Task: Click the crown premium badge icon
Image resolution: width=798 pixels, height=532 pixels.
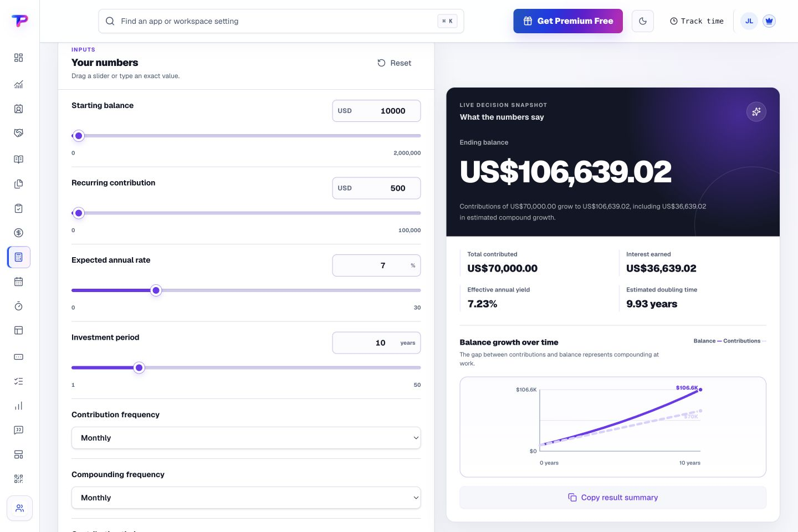Action: (x=769, y=21)
